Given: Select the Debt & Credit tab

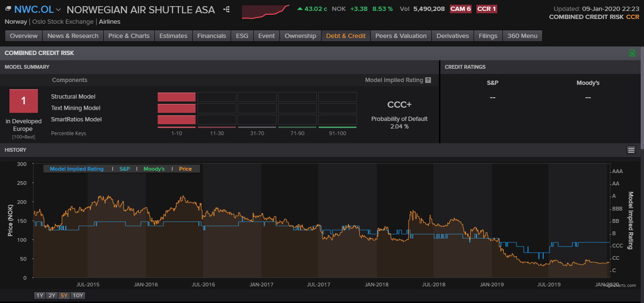Looking at the screenshot, I should coord(346,36).
